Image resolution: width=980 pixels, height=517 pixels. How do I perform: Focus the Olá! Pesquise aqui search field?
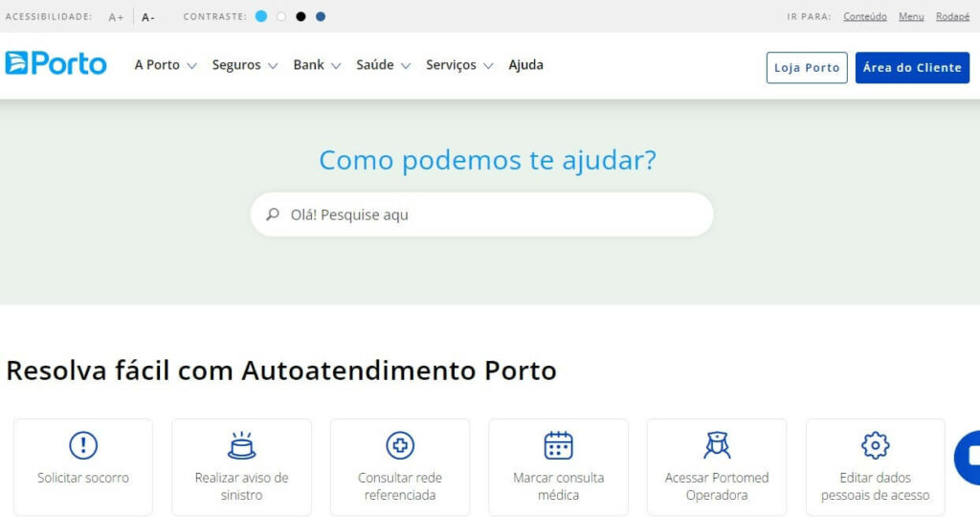pyautogui.click(x=482, y=214)
